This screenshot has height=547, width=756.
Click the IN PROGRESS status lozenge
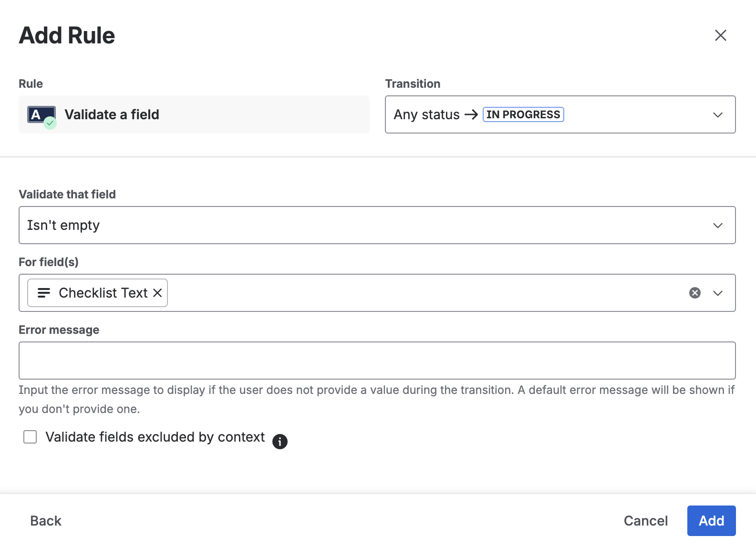523,114
